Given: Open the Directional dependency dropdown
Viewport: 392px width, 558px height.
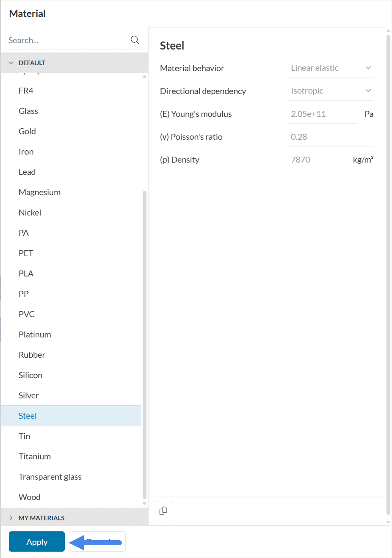Looking at the screenshot, I should pyautogui.click(x=330, y=91).
